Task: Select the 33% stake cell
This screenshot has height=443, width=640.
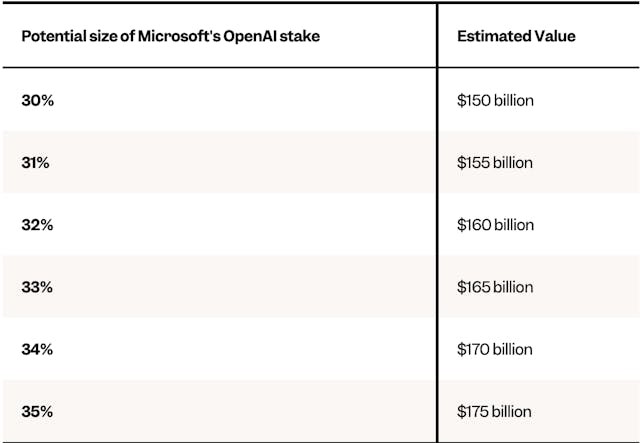Action: point(37,287)
